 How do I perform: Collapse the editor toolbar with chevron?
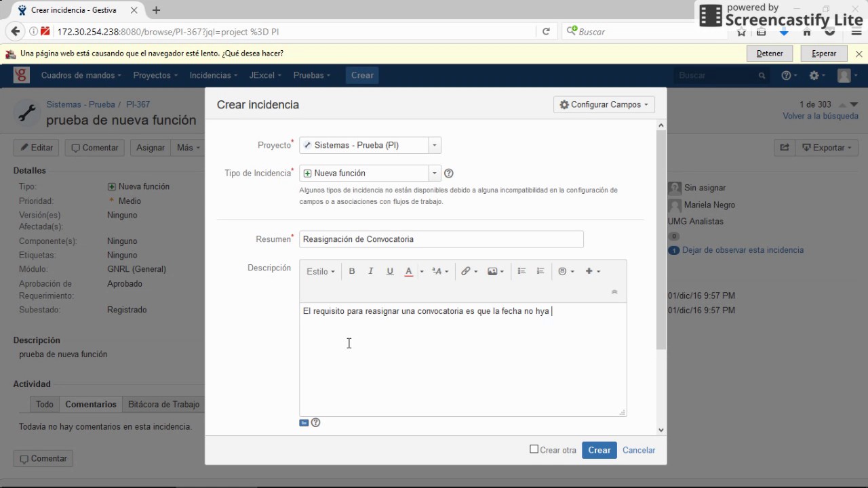coord(614,292)
